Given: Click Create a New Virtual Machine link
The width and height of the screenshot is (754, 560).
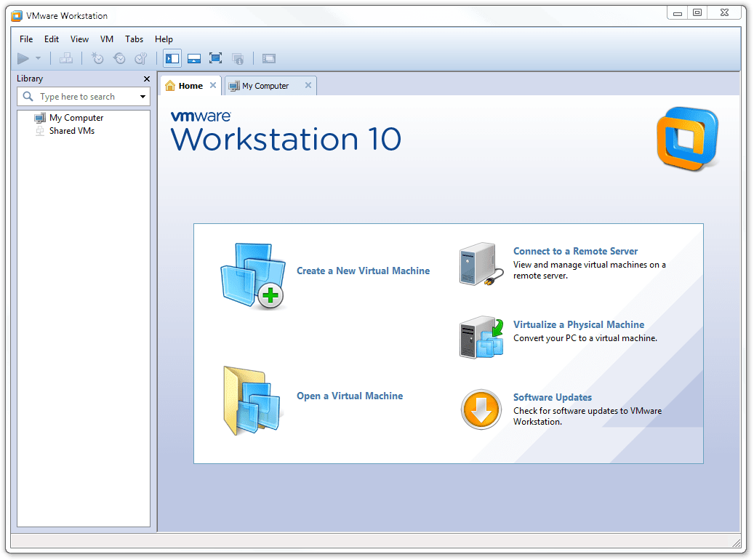Looking at the screenshot, I should 363,271.
